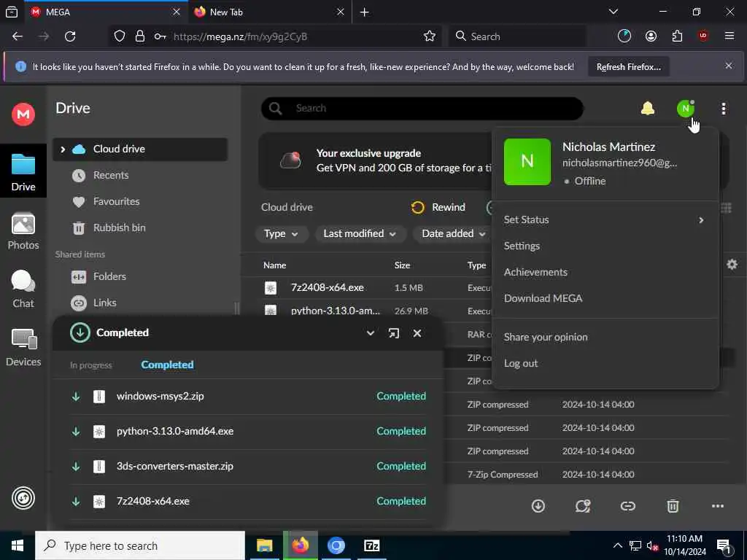This screenshot has width=747, height=560.
Task: Open Rubbish bin in sidebar
Action: [x=140, y=228]
